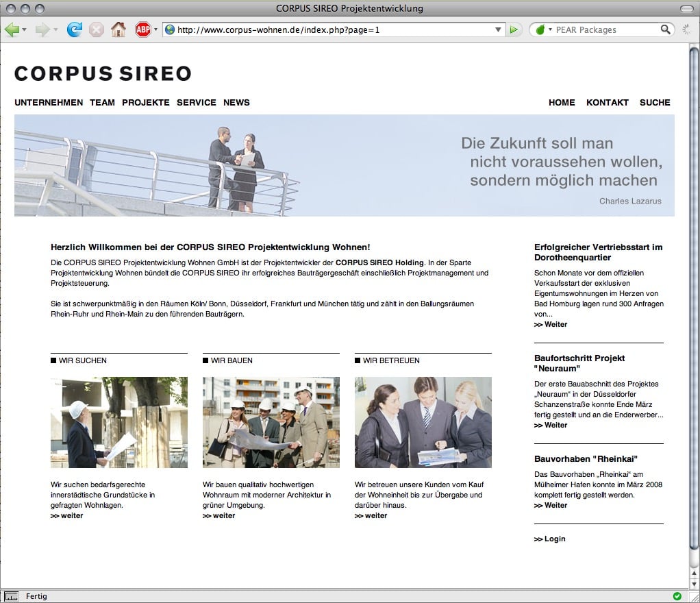The image size is (700, 603).
Task: Open the KONTAKT page link
Action: (607, 103)
